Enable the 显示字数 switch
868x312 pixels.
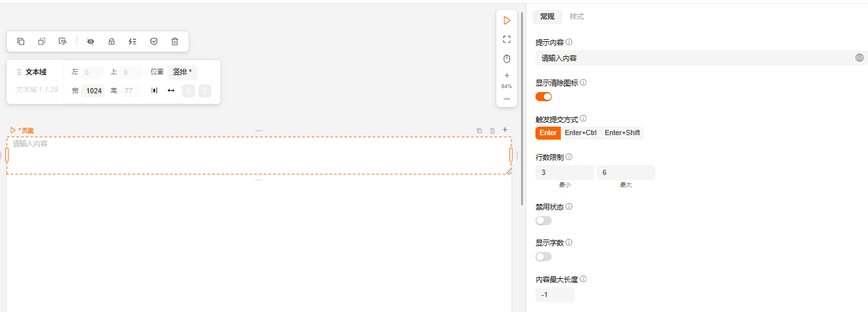pyautogui.click(x=544, y=257)
